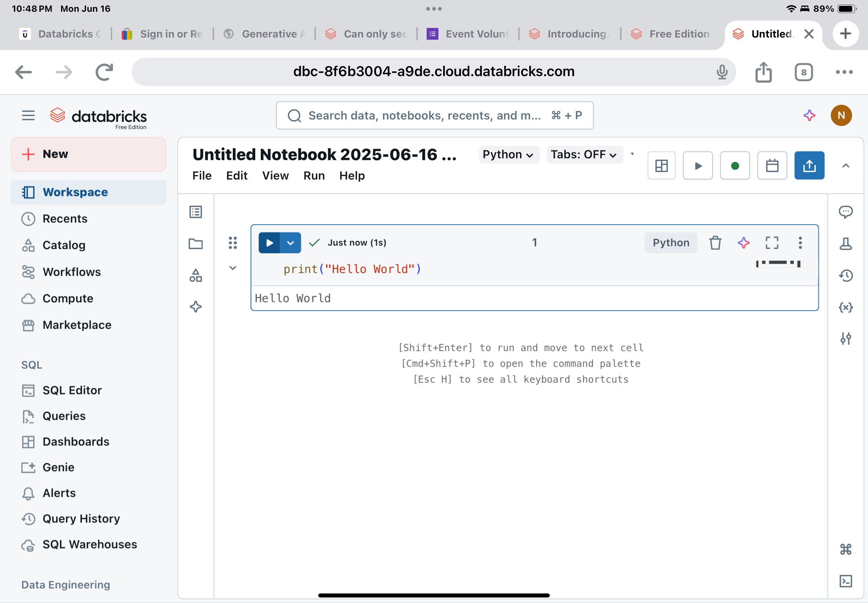This screenshot has width=868, height=603.
Task: Open the Run menu
Action: click(x=314, y=176)
